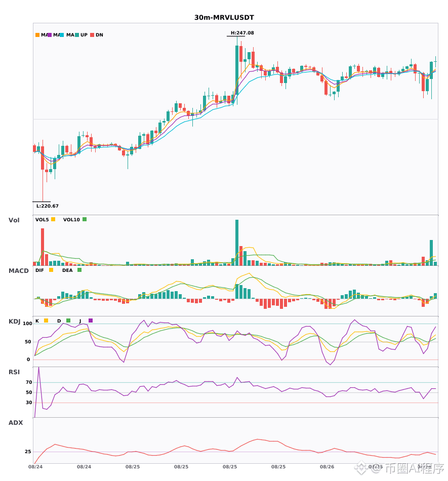Select the ADX panel label

coord(16,423)
